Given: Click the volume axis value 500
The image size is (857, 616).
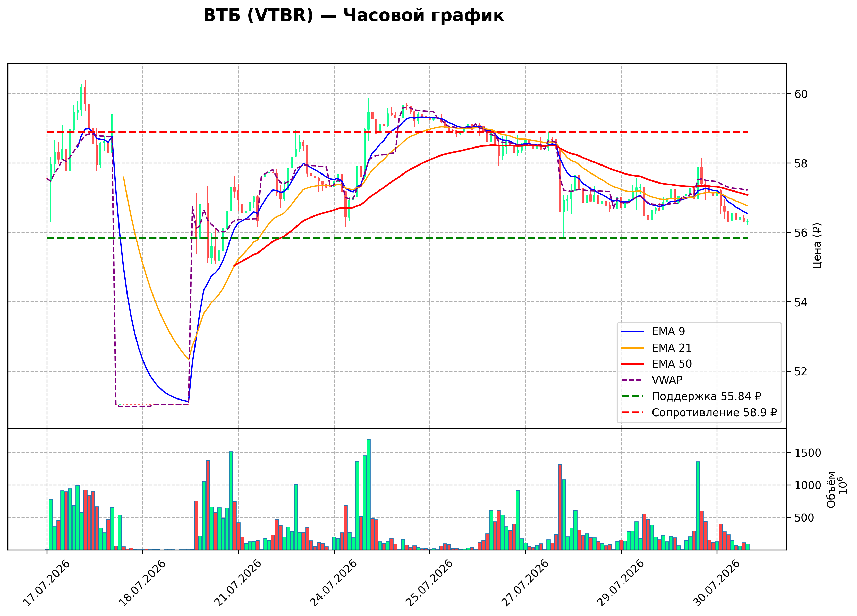Looking at the screenshot, I should coord(804,518).
